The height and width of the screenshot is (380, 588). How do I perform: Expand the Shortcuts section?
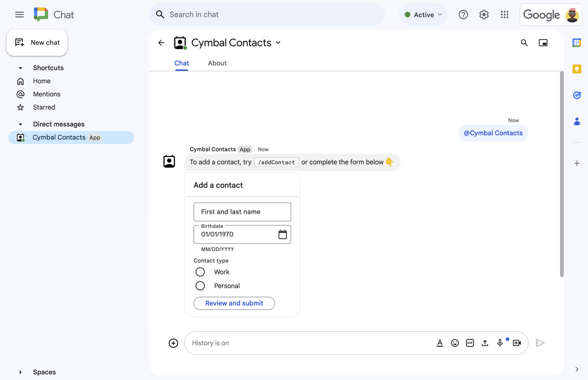tap(20, 67)
